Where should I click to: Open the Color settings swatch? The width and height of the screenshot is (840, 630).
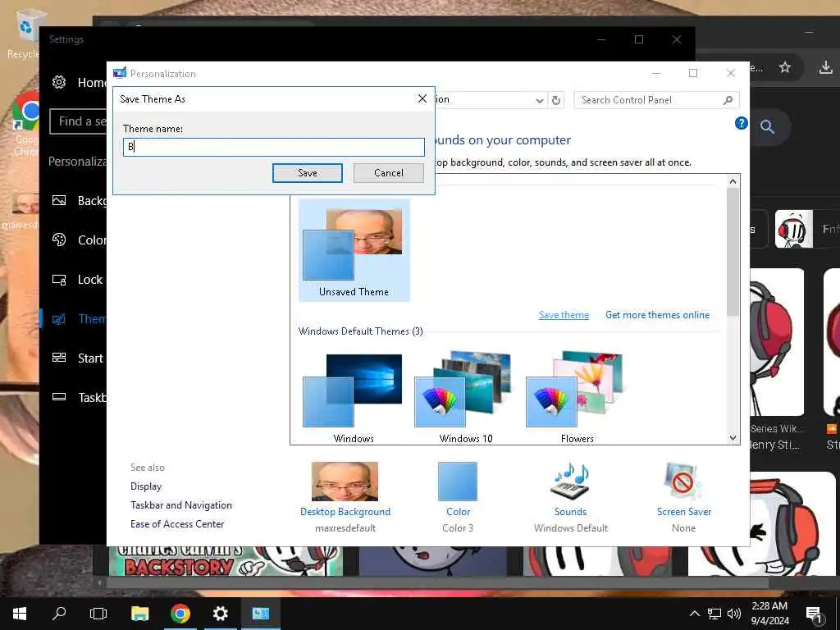point(458,481)
